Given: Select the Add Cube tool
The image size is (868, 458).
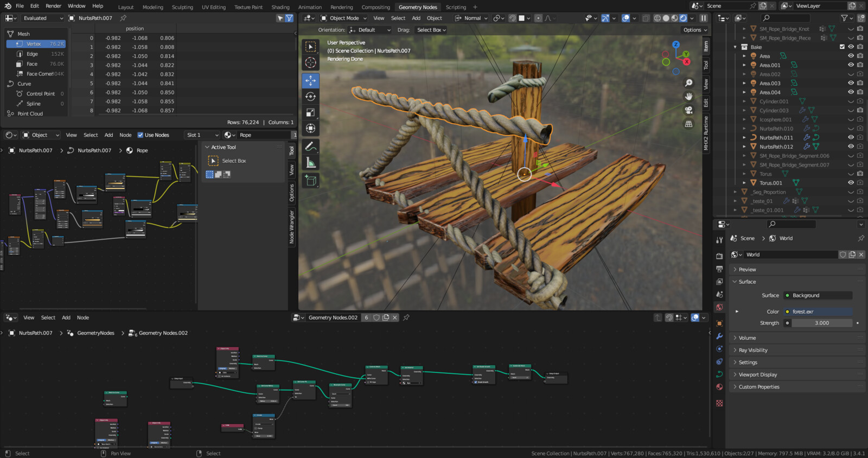Looking at the screenshot, I should tap(310, 180).
